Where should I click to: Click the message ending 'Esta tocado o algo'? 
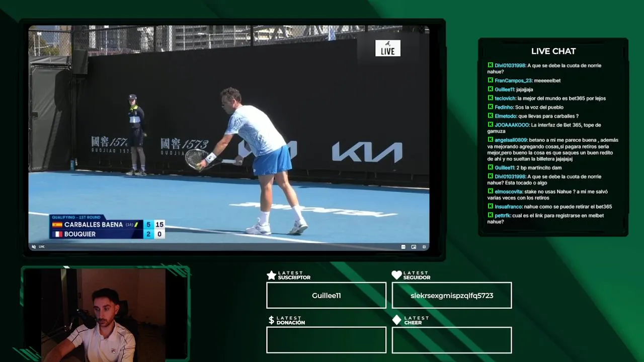(545, 180)
